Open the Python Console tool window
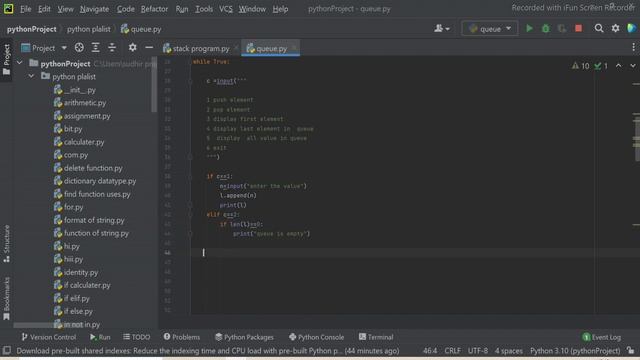This screenshot has height=360, width=640. tap(316, 337)
